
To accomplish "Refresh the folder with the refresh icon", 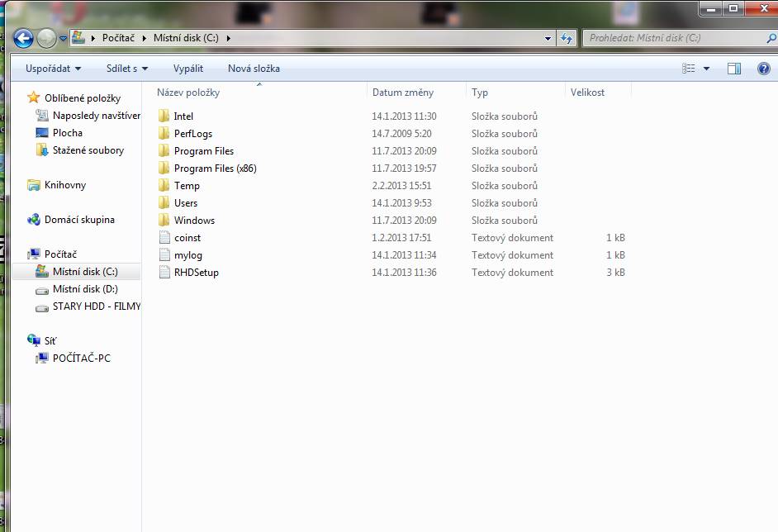I will (x=566, y=38).
